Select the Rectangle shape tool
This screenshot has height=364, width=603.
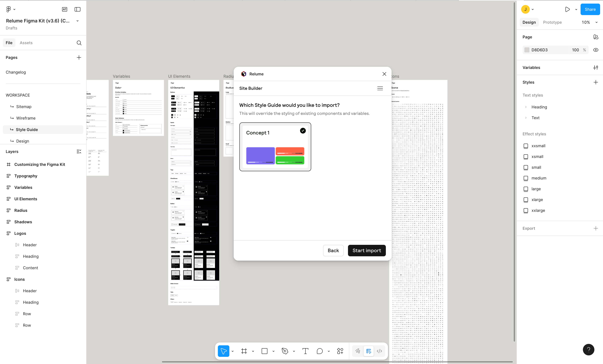coord(265,351)
